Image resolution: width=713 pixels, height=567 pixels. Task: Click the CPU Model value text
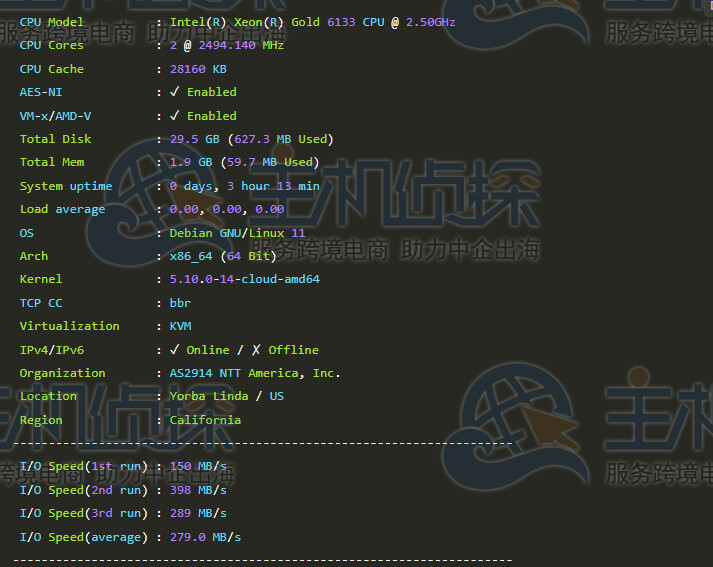tap(312, 22)
